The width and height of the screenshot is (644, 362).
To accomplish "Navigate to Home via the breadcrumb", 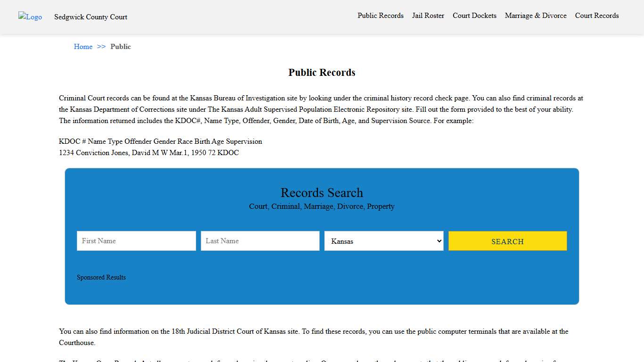I will click(83, 46).
